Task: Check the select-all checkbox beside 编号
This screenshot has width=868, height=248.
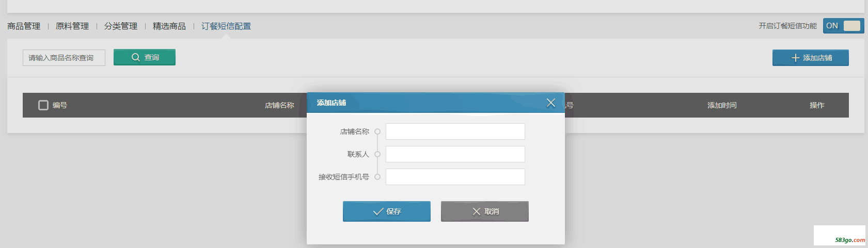Action: tap(43, 105)
